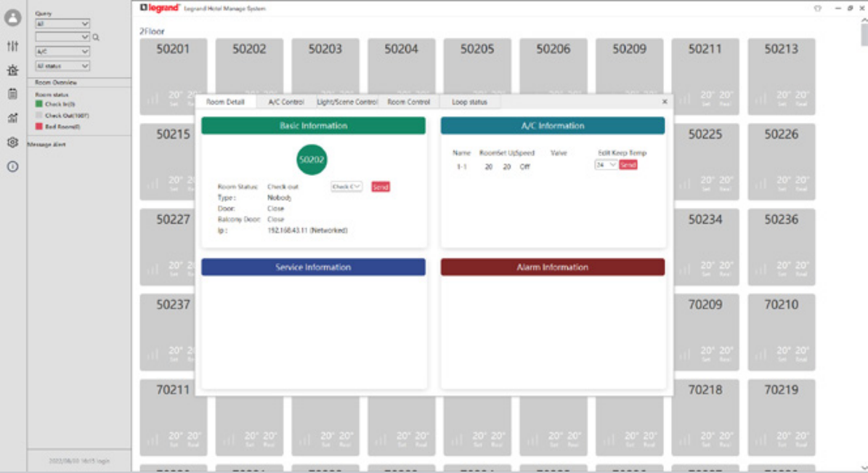
Task: Click the red Bad Rooms legend swatch
Action: 38,126
